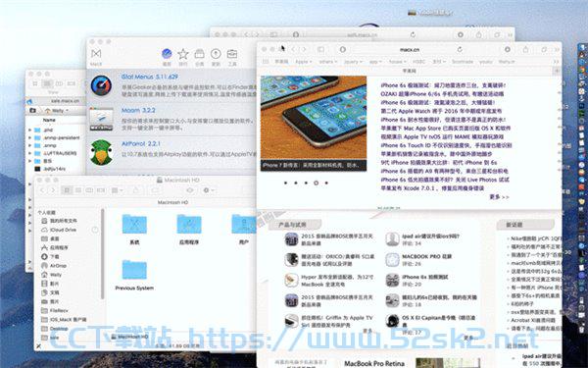Open the star ranking tab in MacX

point(183,54)
